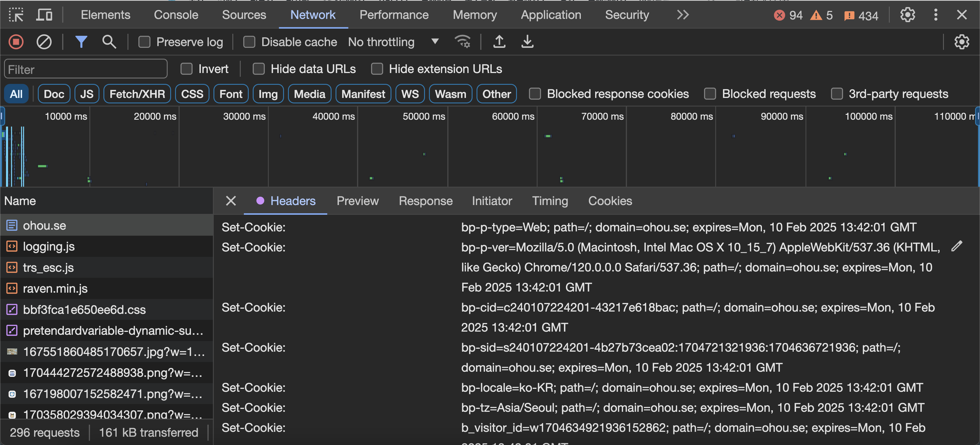Toggle the device toolbar icon

pos(44,15)
